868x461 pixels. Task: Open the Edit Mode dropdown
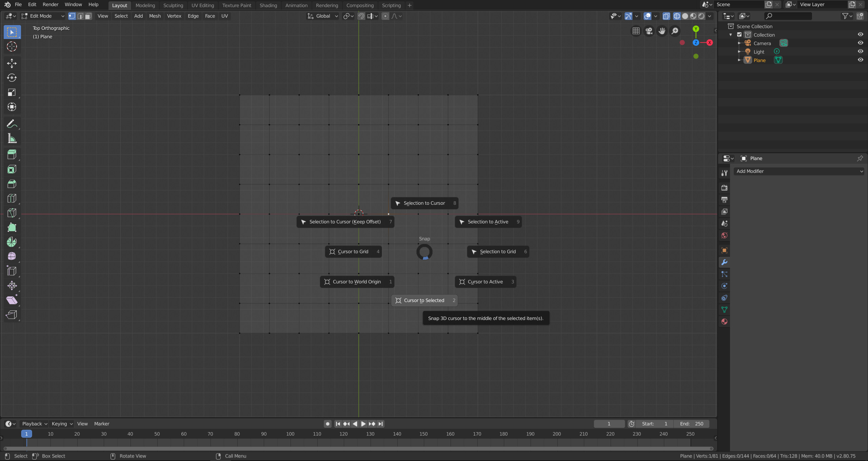click(x=43, y=16)
